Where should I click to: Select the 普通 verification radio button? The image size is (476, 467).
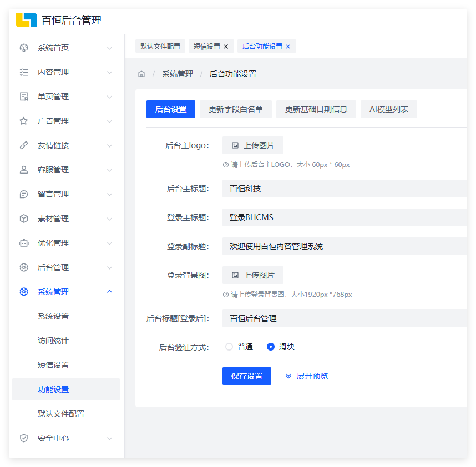point(229,346)
